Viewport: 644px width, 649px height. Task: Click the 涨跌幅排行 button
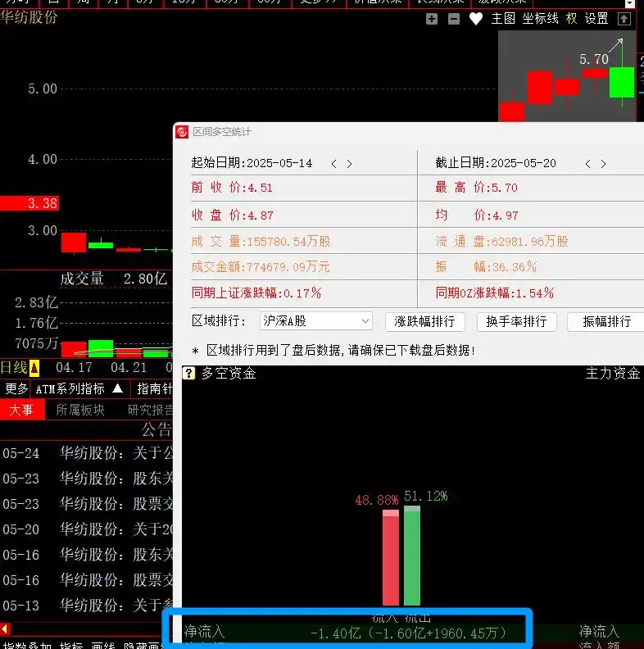click(x=424, y=321)
